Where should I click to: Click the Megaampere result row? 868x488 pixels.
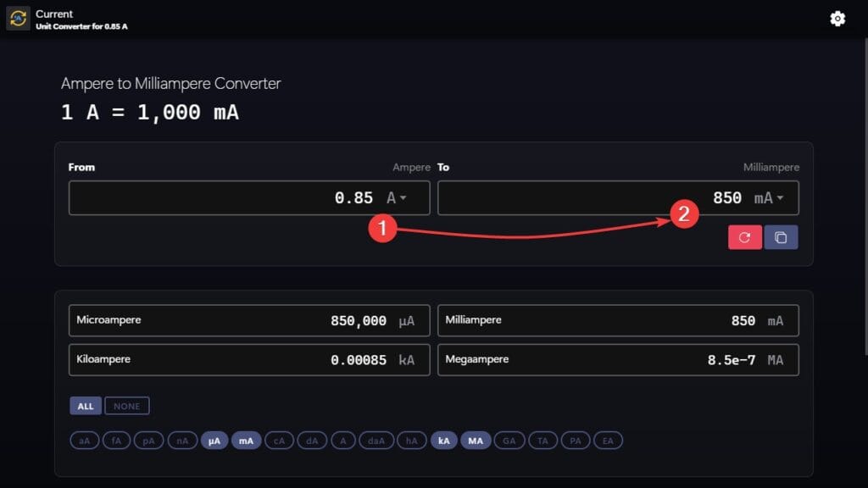(618, 359)
